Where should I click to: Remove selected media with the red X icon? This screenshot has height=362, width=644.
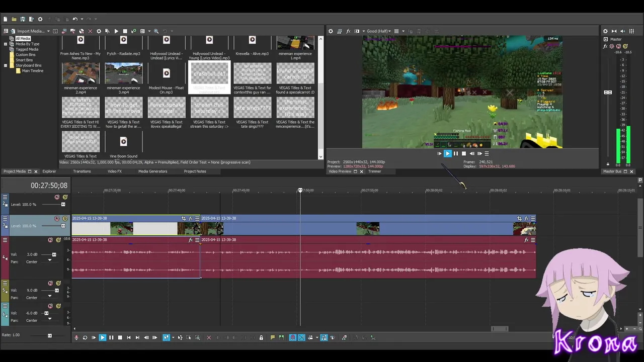(x=90, y=31)
